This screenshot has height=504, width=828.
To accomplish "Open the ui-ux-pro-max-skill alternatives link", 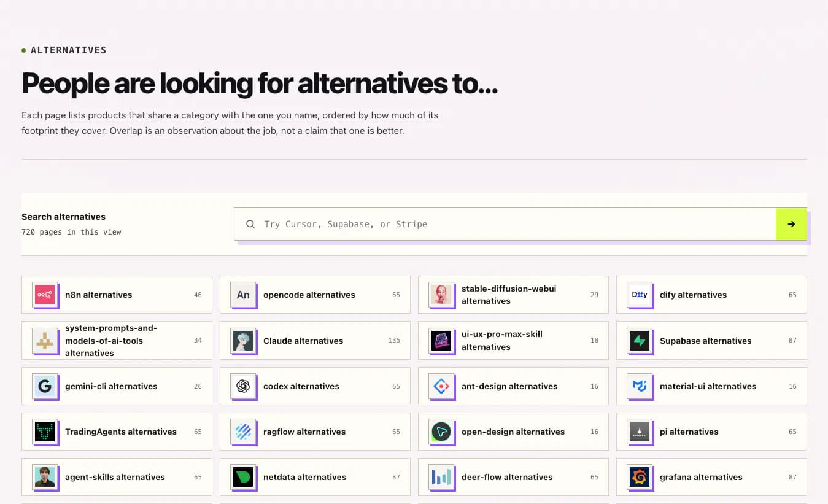I will click(513, 341).
